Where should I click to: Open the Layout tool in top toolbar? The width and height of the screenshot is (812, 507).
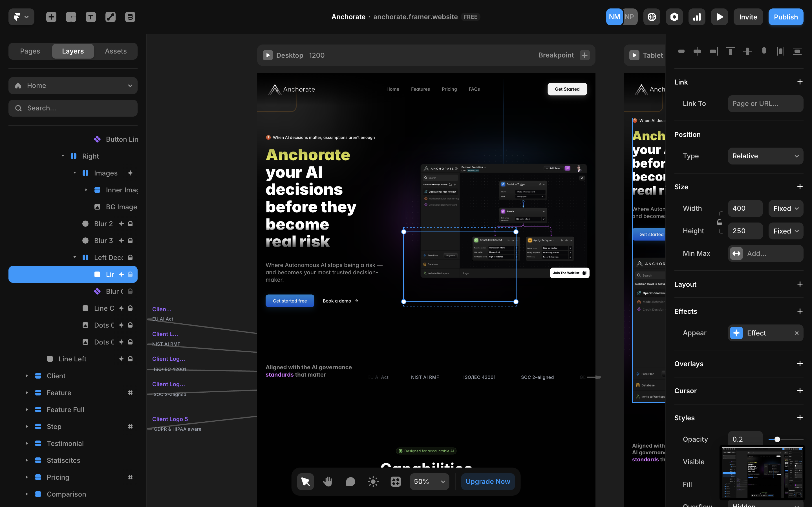pyautogui.click(x=71, y=17)
